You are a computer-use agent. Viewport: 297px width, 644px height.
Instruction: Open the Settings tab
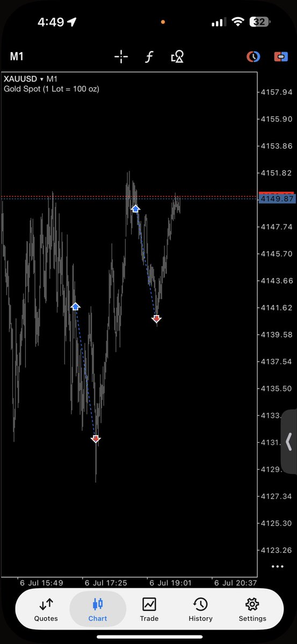pos(252,609)
